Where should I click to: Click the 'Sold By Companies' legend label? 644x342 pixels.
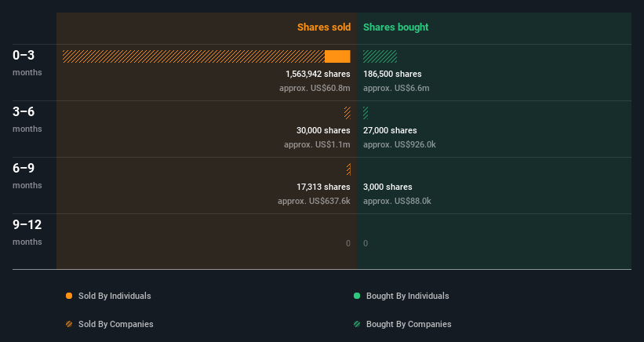pos(116,324)
